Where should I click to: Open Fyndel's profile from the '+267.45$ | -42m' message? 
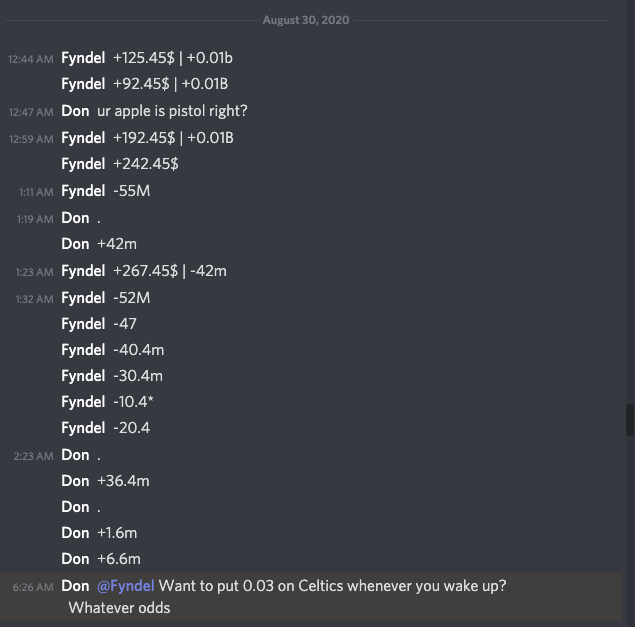coord(83,271)
